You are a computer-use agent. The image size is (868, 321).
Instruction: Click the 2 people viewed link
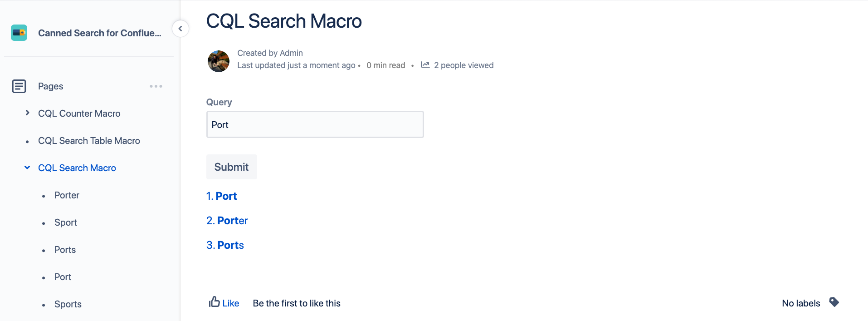(x=463, y=65)
